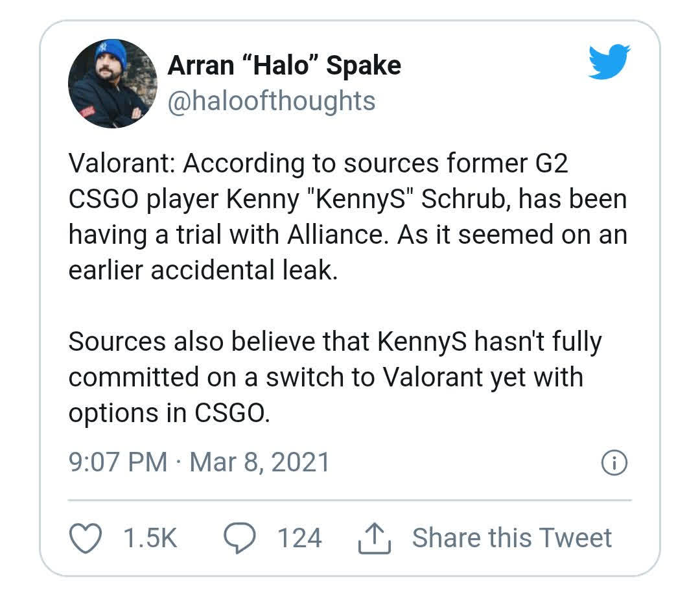Click the text "earlier accidental leak"
The height and width of the screenshot is (603, 700).
pyautogui.click(x=203, y=270)
